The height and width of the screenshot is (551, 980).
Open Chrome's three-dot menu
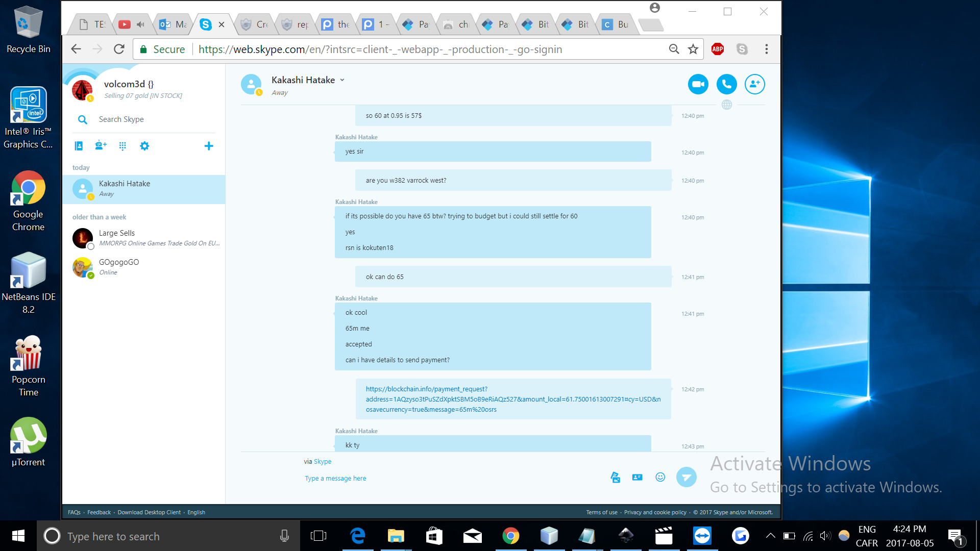coord(766,49)
